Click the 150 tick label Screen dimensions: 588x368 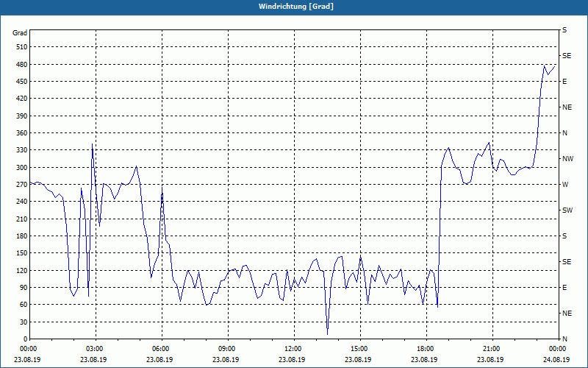pos(22,253)
